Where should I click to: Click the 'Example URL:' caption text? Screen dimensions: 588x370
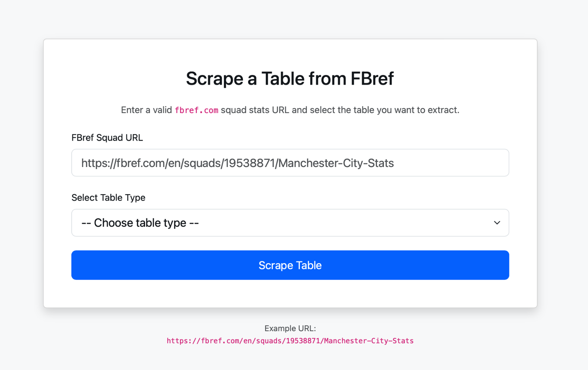coord(290,328)
